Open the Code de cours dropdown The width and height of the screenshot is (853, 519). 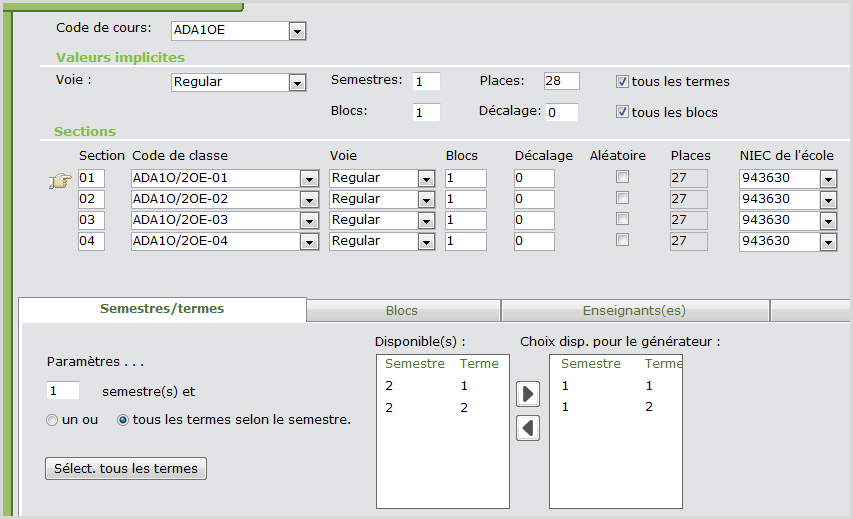(x=297, y=31)
